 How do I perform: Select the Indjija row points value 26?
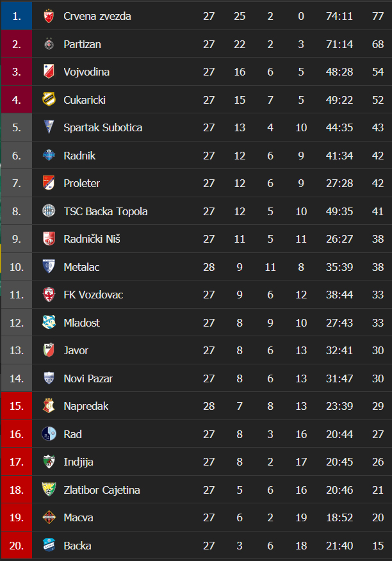point(378,462)
